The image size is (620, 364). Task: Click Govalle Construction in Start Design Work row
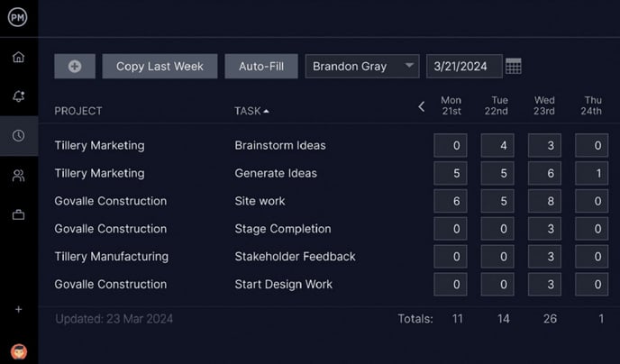111,284
